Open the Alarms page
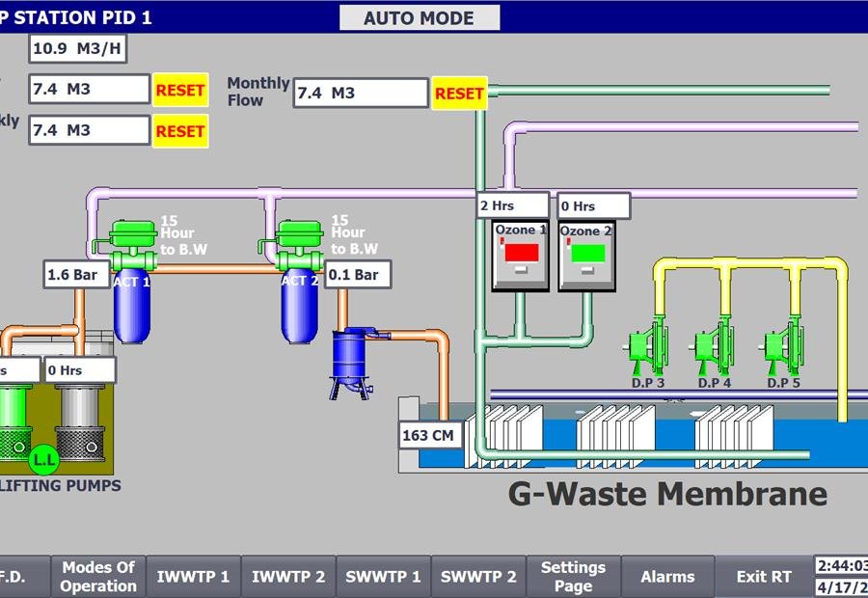This screenshot has height=598, width=868. (x=667, y=577)
